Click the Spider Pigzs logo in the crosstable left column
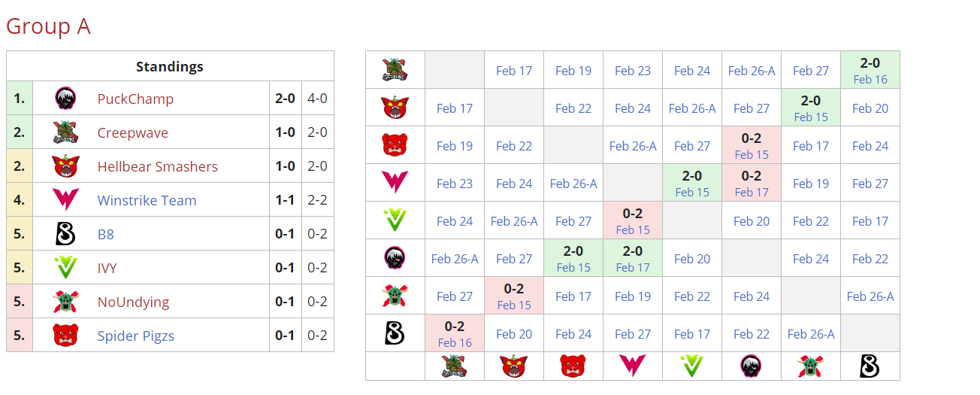The height and width of the screenshot is (395, 980). 395,145
